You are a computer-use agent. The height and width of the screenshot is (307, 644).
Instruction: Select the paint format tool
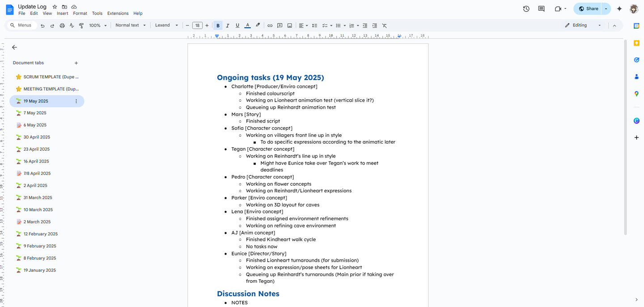[81, 26]
